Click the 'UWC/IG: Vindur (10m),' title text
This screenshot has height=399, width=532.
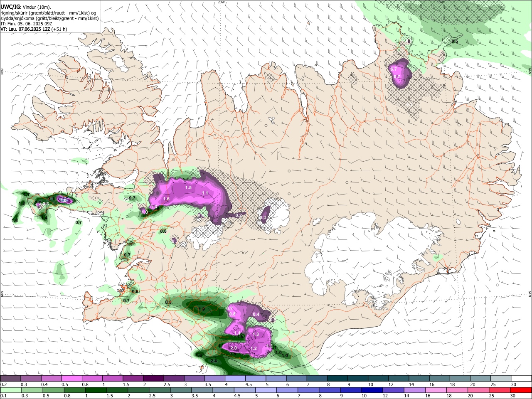pyautogui.click(x=26, y=6)
